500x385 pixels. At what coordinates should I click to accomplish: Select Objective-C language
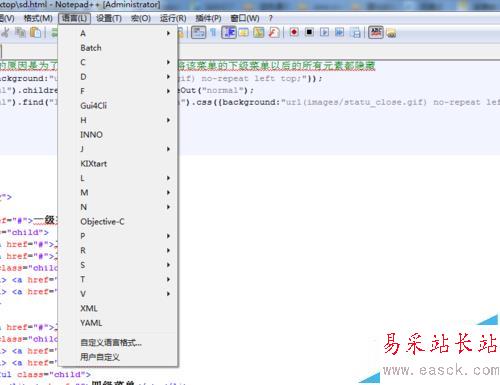pyautogui.click(x=118, y=221)
